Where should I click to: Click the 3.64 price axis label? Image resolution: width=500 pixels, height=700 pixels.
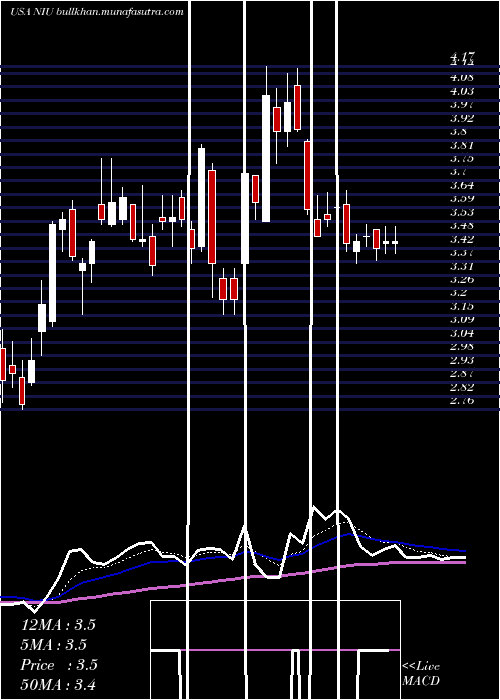point(462,185)
